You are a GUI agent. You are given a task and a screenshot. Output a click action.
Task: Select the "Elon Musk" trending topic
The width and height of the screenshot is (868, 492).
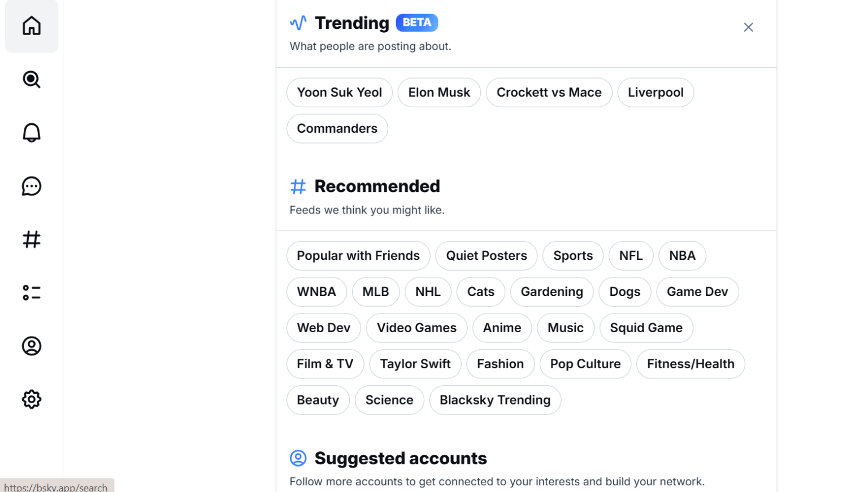pos(439,92)
